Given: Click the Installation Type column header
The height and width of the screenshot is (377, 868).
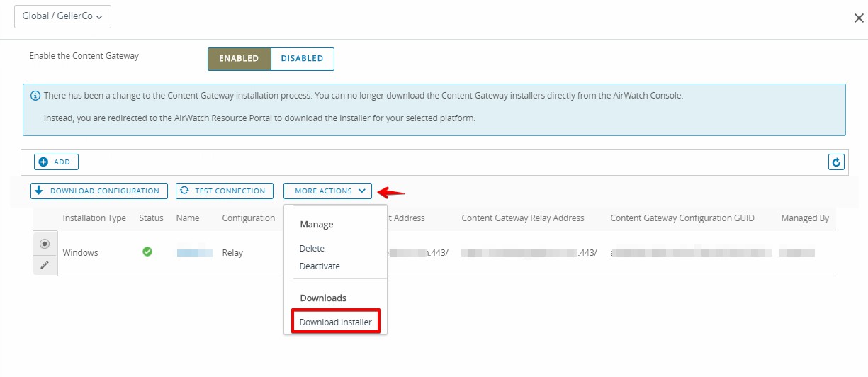Looking at the screenshot, I should click(94, 218).
